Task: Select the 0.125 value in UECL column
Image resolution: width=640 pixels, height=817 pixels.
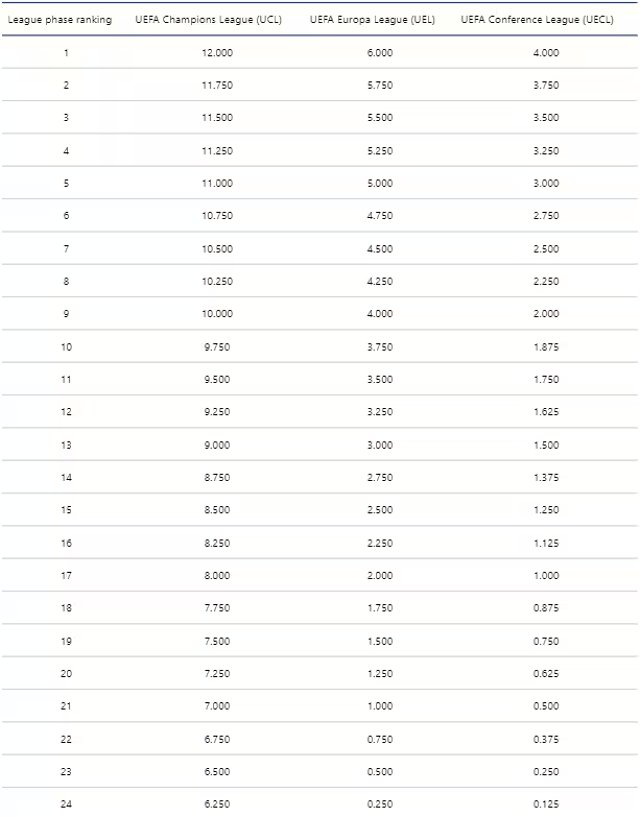Action: pos(546,804)
